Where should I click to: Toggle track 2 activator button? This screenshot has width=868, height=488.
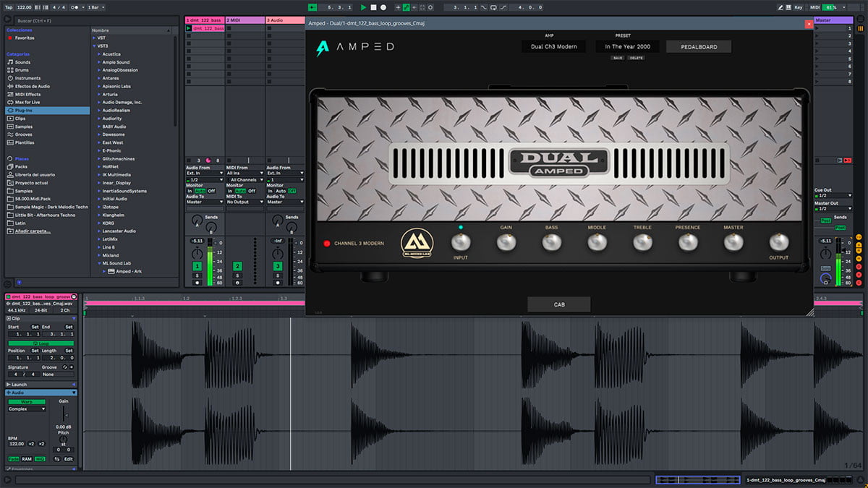click(237, 267)
